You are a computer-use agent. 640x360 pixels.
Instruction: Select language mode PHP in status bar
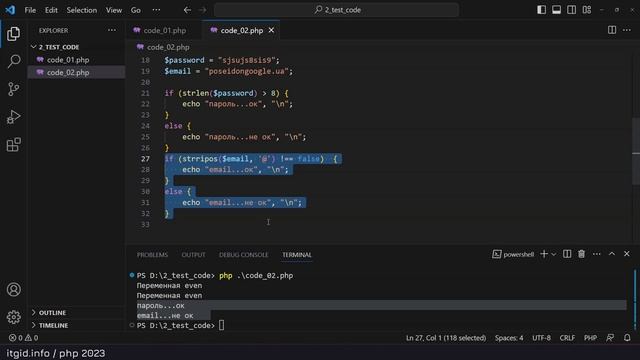coord(590,338)
